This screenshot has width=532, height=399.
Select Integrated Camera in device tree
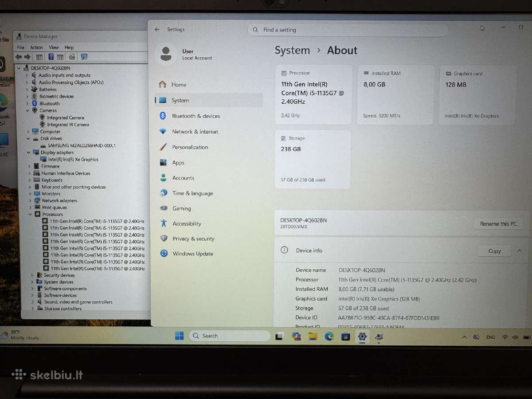(65, 117)
